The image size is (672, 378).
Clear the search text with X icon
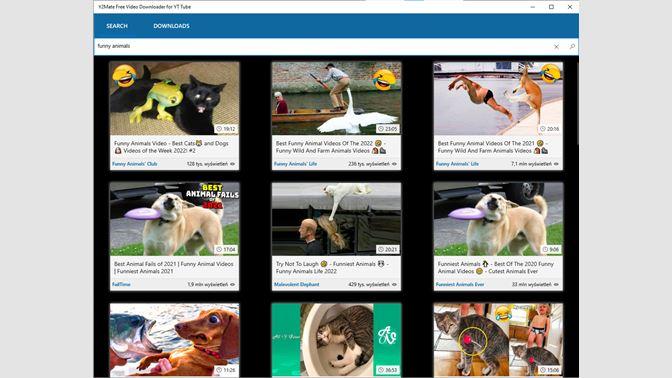point(556,46)
